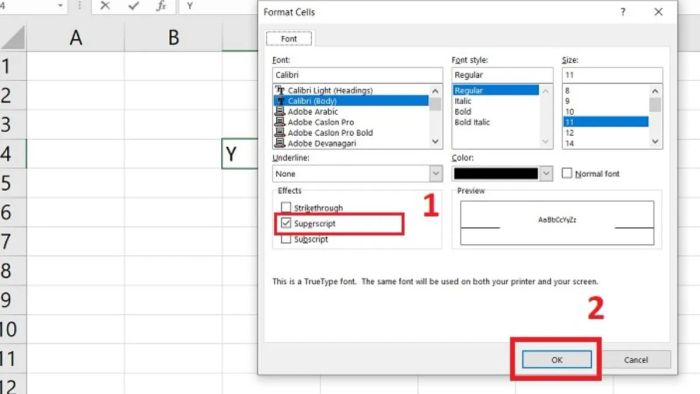Viewport: 700px width, 394px height.
Task: Confirm the entry with the formula bar checkmark
Action: (x=133, y=6)
